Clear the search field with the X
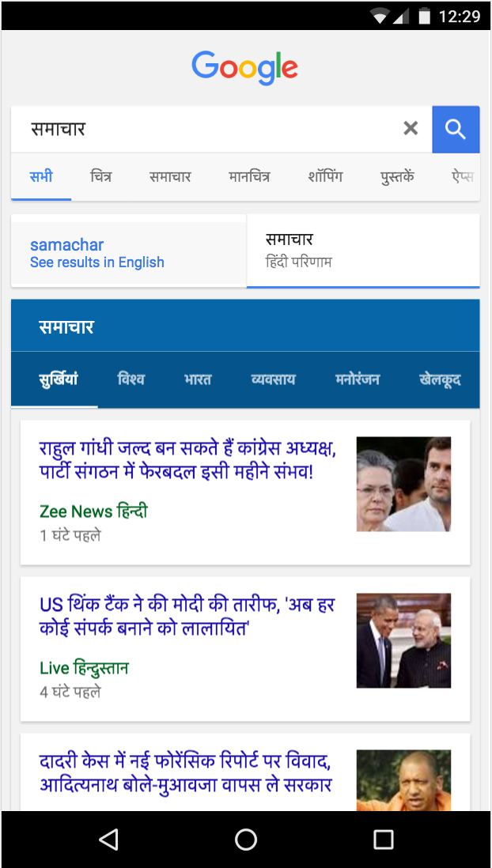 [411, 128]
